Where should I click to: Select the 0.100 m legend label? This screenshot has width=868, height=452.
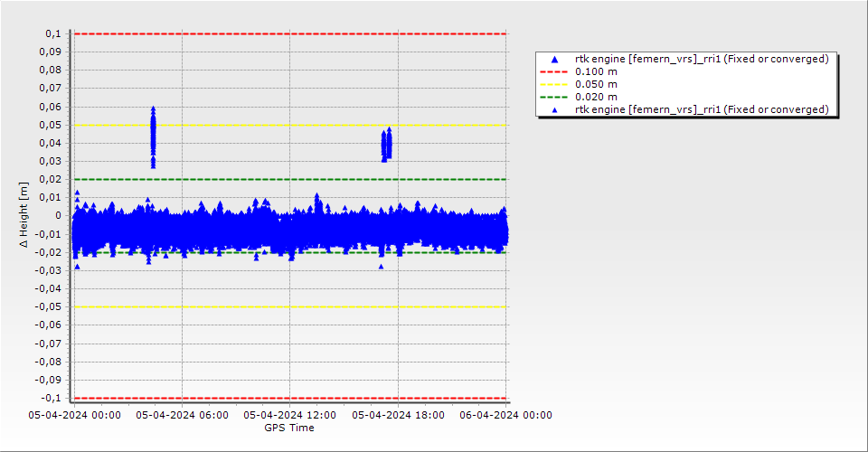tap(597, 71)
